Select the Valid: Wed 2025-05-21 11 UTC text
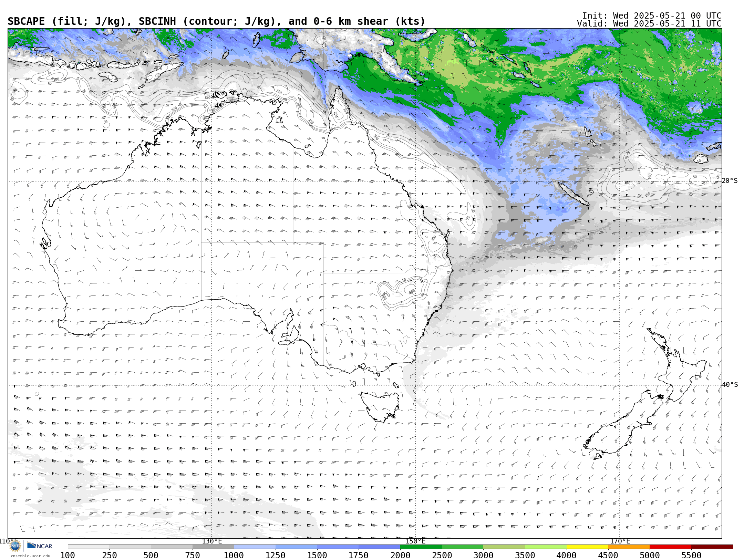The width and height of the screenshot is (744, 560). (649, 24)
